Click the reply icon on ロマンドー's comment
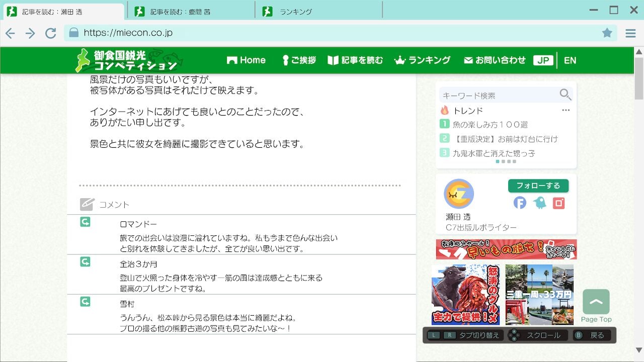This screenshot has width=644, height=362. click(85, 222)
